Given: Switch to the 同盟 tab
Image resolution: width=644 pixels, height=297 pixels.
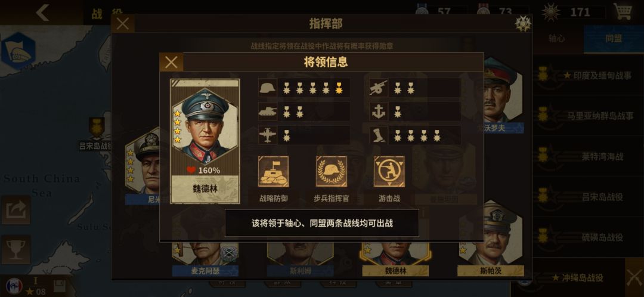Looking at the screenshot, I should click(614, 39).
